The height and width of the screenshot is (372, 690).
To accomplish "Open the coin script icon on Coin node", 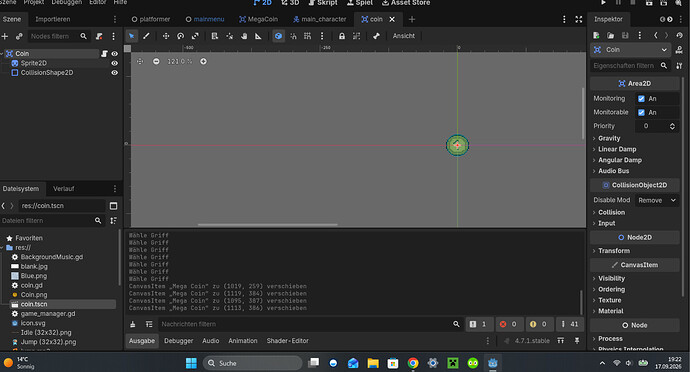I will (x=104, y=54).
